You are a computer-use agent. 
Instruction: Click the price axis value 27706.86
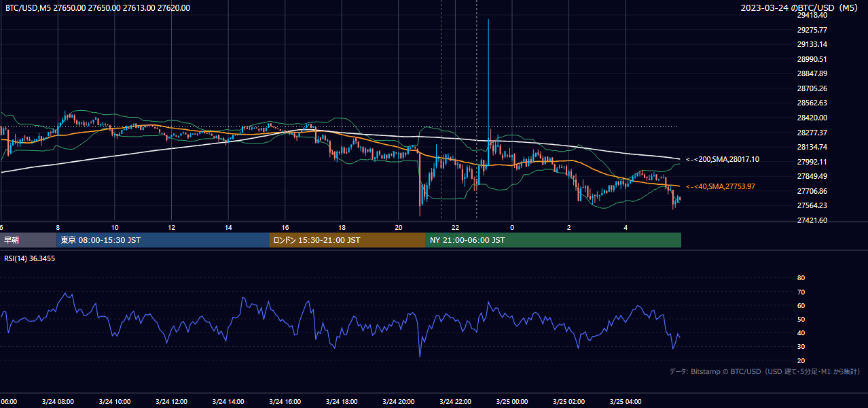812,191
